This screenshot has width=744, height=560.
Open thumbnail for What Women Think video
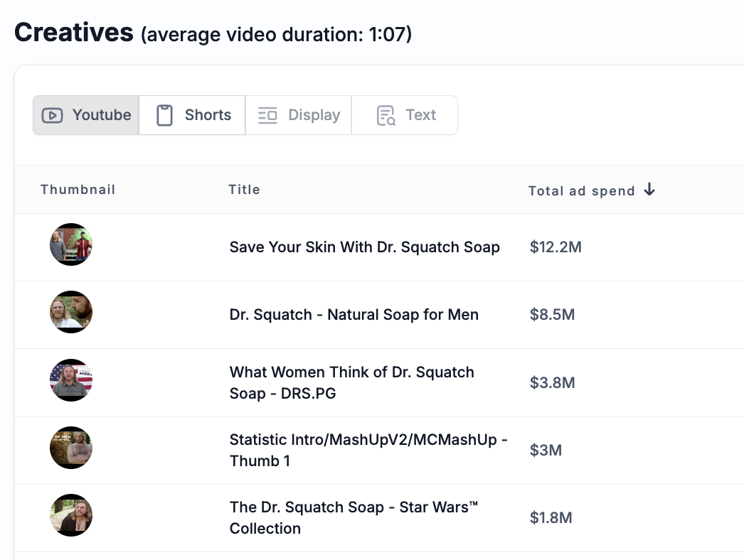coord(71,380)
